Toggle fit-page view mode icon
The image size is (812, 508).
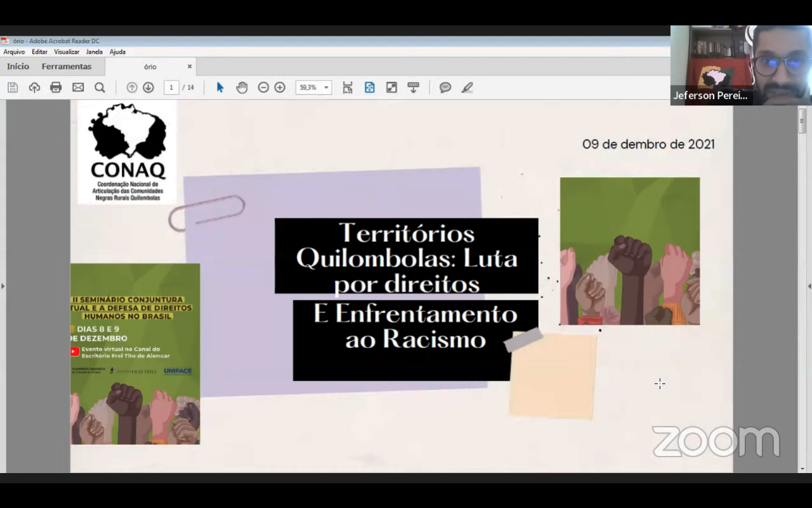click(x=370, y=88)
